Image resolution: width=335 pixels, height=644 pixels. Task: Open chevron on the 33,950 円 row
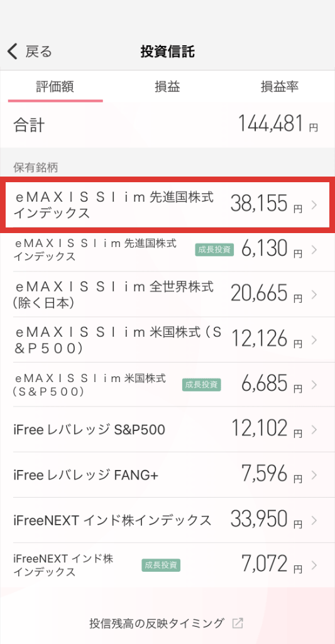(314, 520)
